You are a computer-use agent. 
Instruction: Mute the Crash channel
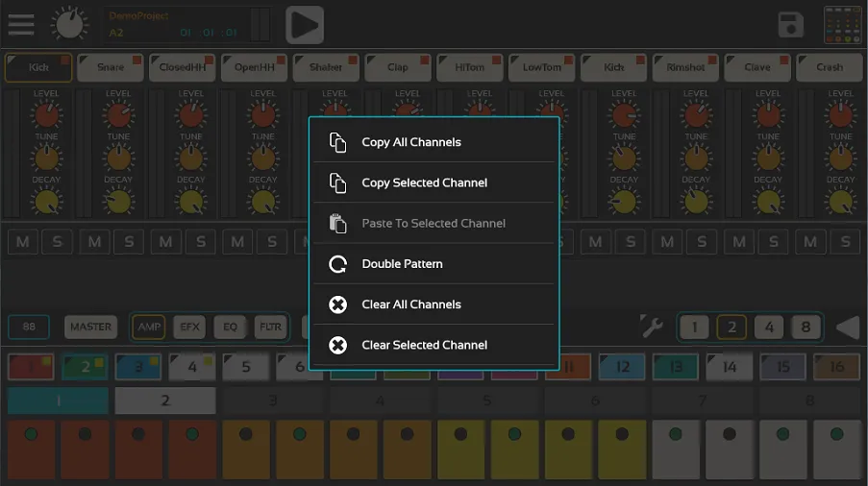[x=810, y=242]
